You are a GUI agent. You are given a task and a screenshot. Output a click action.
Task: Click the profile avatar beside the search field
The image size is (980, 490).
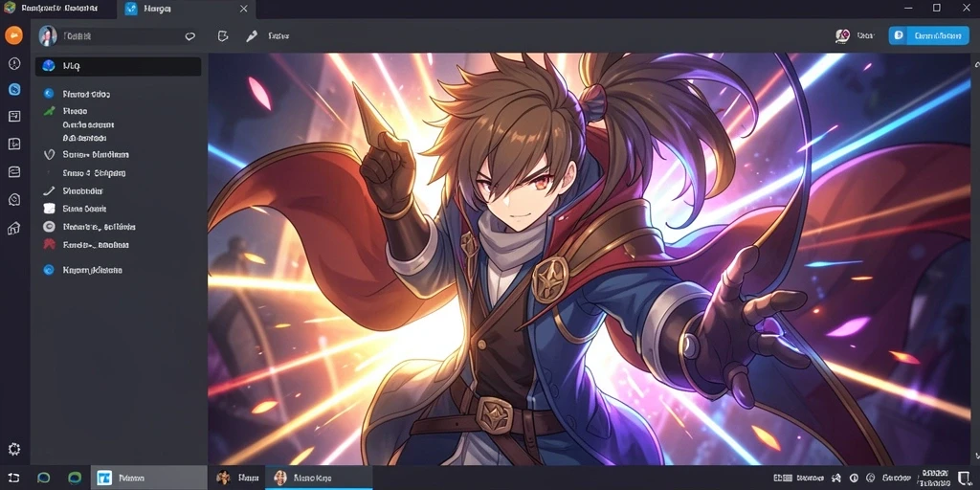point(48,36)
